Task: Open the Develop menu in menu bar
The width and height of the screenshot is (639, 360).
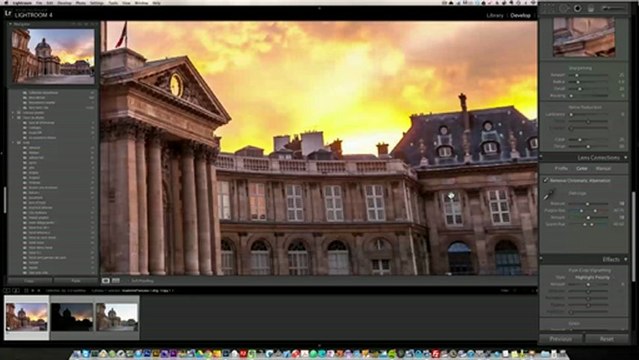Action: click(64, 2)
